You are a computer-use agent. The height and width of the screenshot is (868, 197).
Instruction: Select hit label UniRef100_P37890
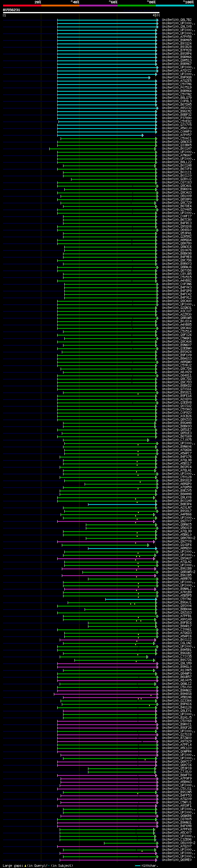coord(176,118)
